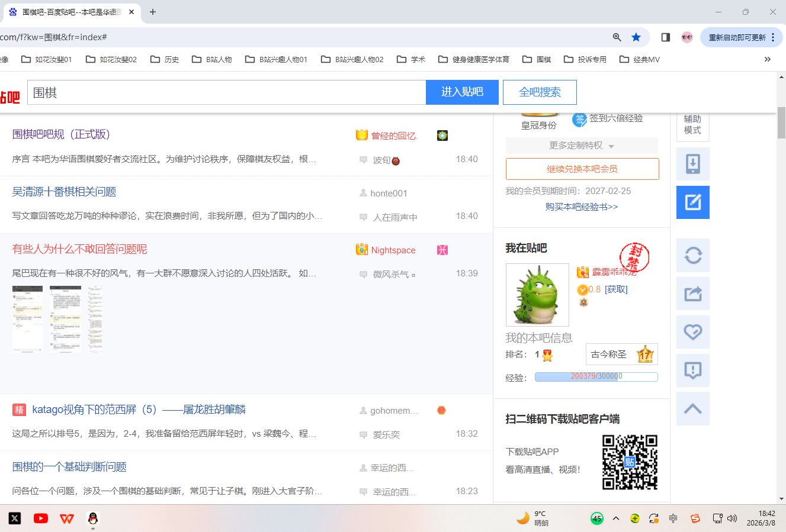786x532 pixels.
Task: Click the experience progress bar 200379/300000
Action: click(596, 376)
